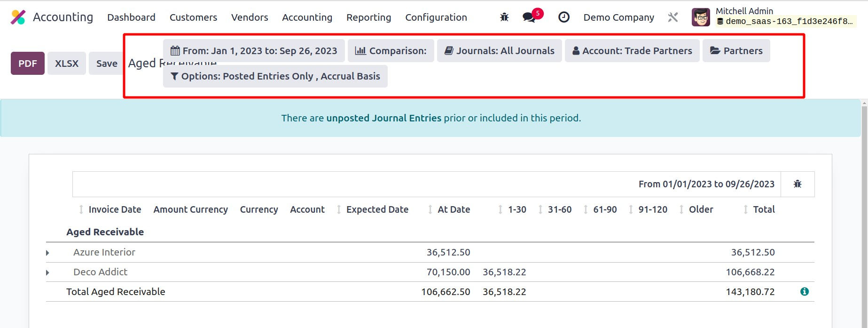The image size is (868, 328).
Task: Expand the Azure Interior row
Action: (x=47, y=253)
